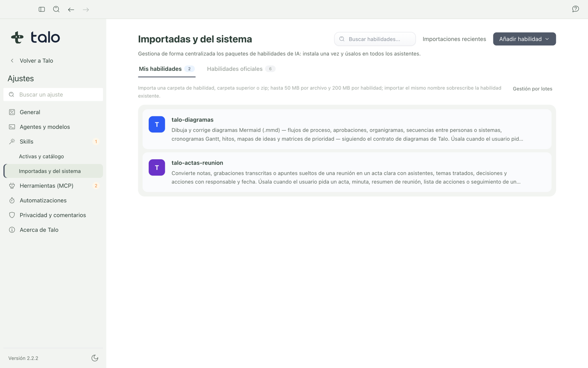Open General settings
This screenshot has height=368, width=588.
pyautogui.click(x=53, y=112)
